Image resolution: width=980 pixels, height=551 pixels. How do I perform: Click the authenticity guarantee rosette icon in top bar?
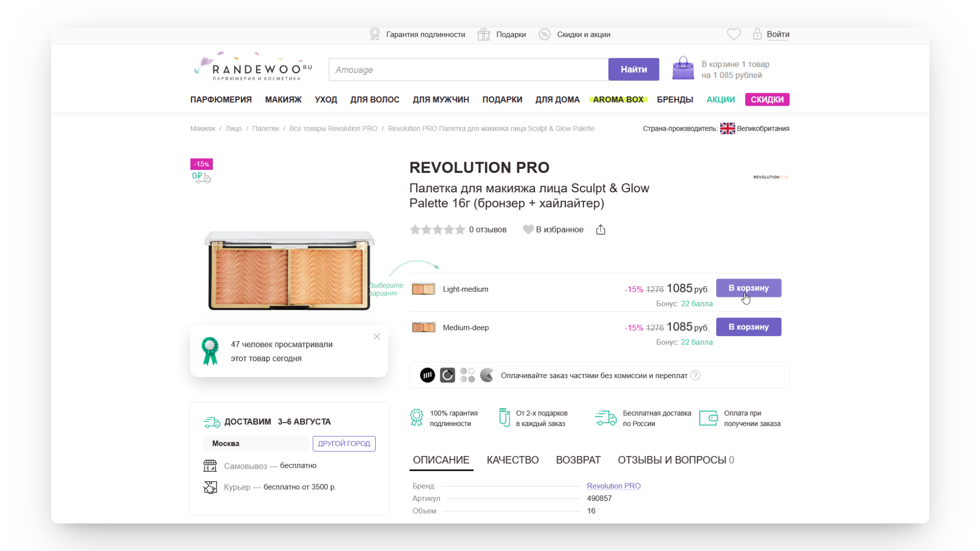coord(375,34)
